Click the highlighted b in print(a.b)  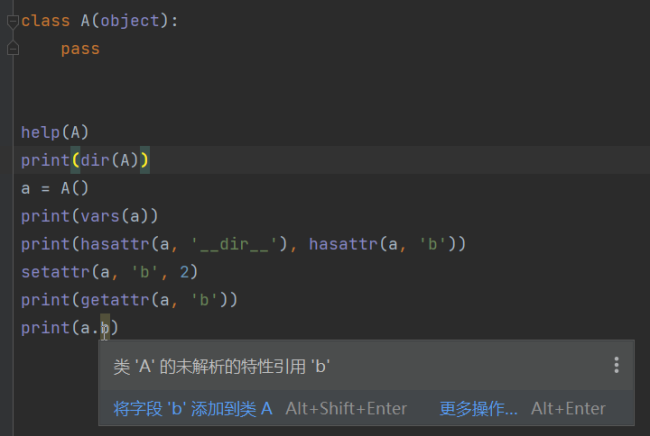105,328
